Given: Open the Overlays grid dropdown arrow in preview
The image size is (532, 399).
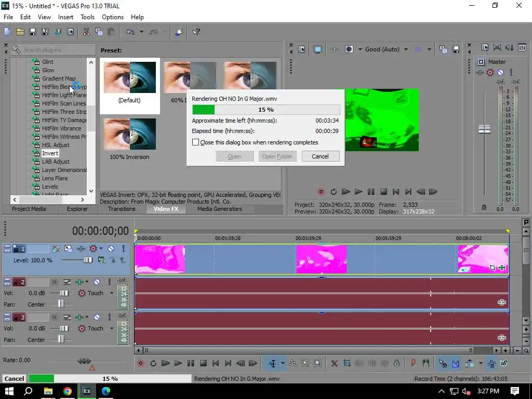Looking at the screenshot, I should pos(429,49).
